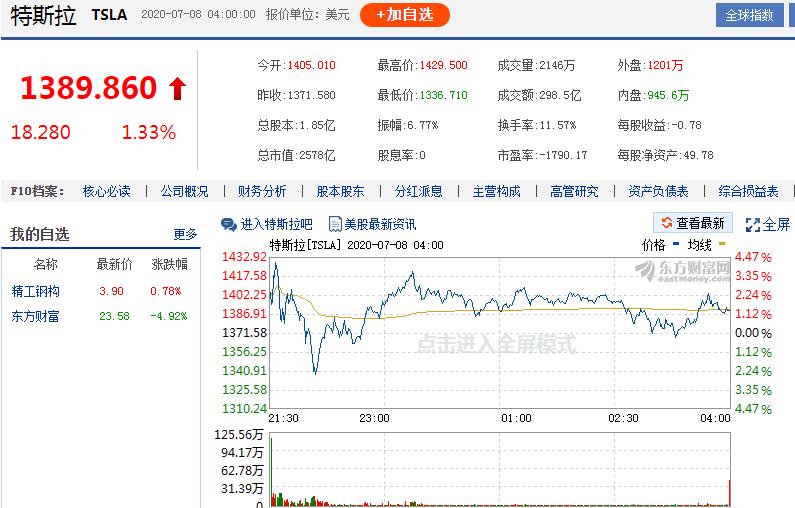Click the refresh icon in 查看最新 button
Screen dimensions: 795x508
[667, 223]
